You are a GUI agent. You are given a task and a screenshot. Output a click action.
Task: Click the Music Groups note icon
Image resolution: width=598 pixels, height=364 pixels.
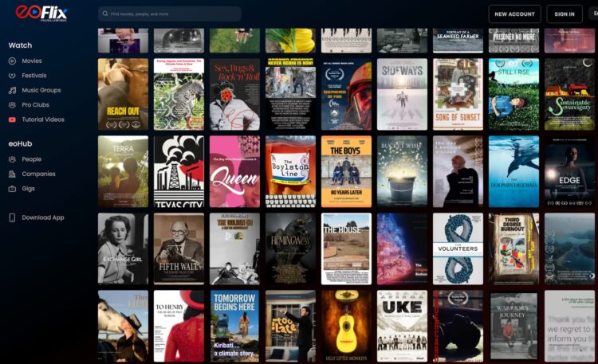pyautogui.click(x=12, y=90)
